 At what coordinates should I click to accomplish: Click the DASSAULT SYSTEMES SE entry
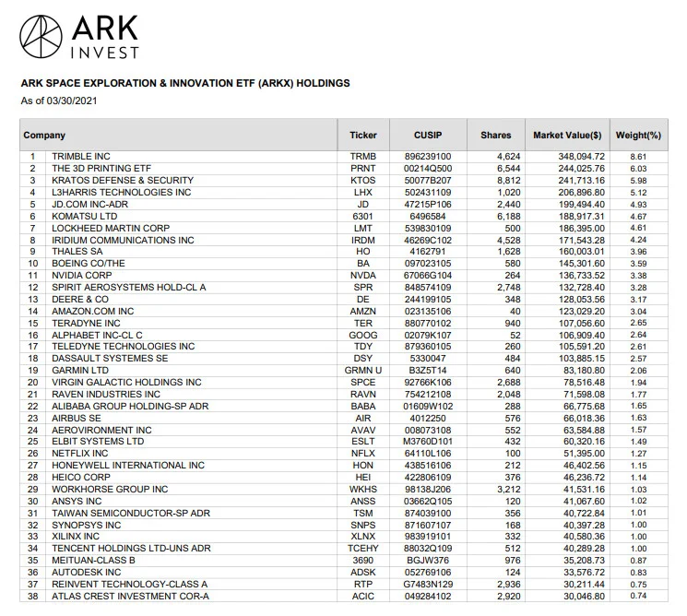[110, 358]
